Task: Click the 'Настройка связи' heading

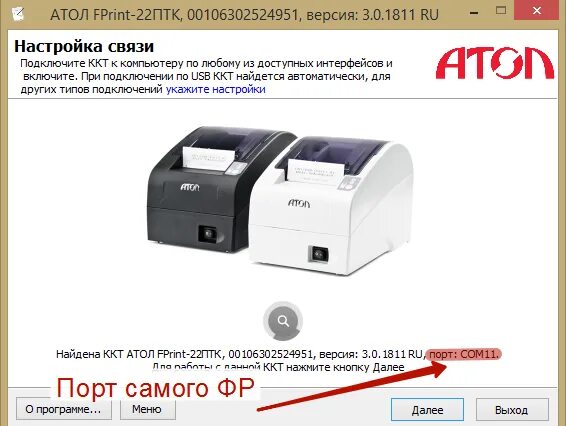Action: pos(84,47)
